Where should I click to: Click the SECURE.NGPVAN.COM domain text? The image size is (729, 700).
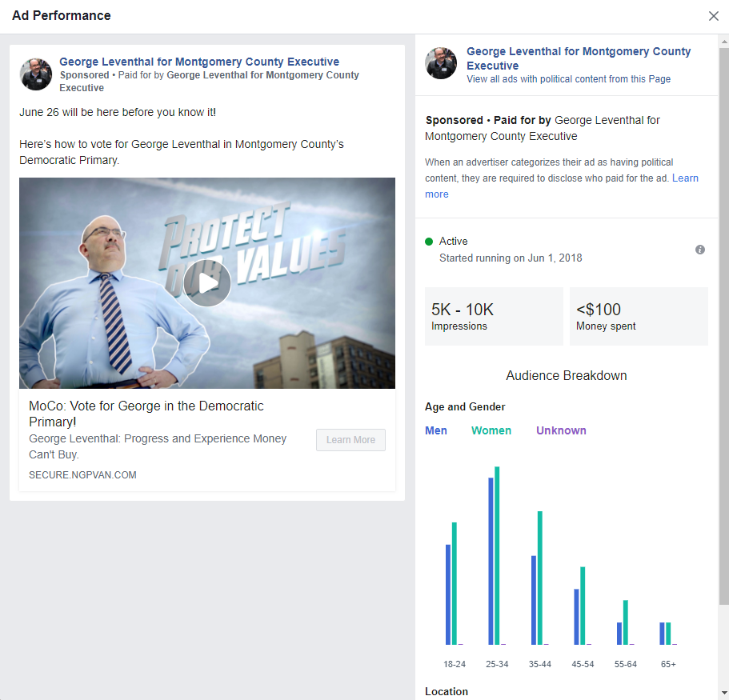click(82, 475)
